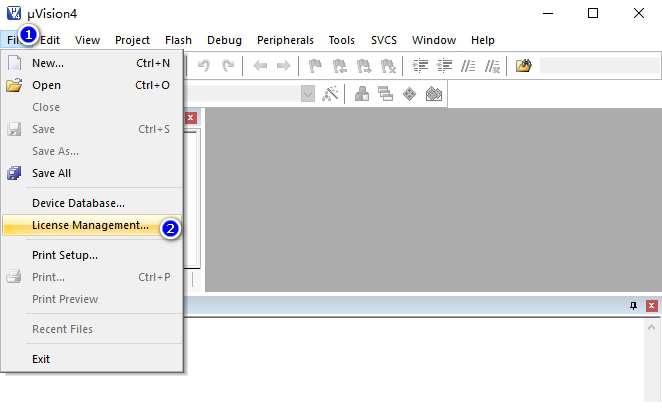The height and width of the screenshot is (418, 662).
Task: Indent selected lines icon
Action: [x=420, y=66]
